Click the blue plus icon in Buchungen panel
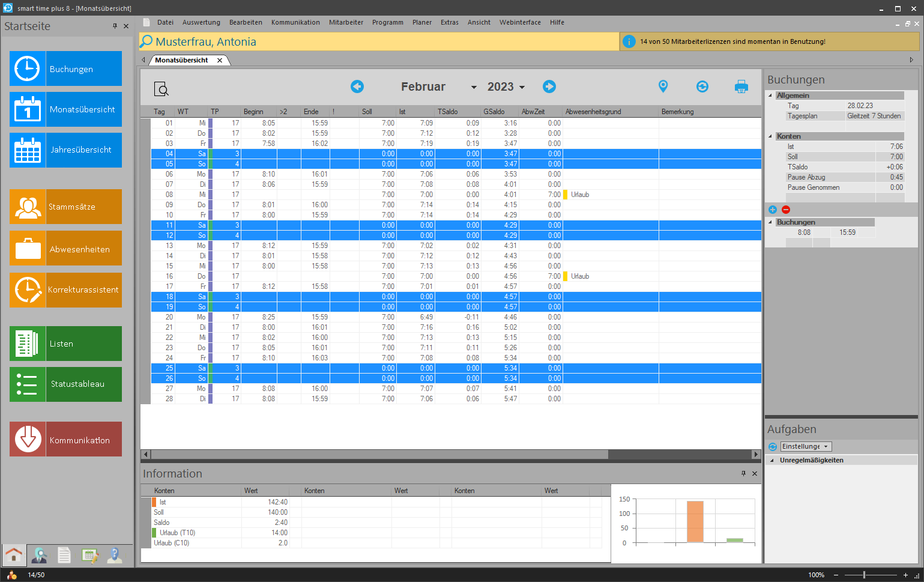This screenshot has width=924, height=582. 773,210
